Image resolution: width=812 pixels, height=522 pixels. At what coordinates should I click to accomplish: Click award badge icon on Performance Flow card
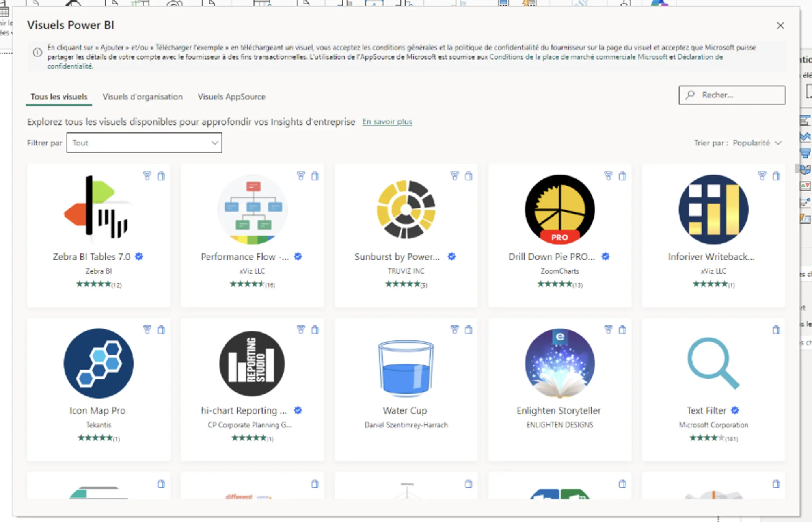coord(301,176)
